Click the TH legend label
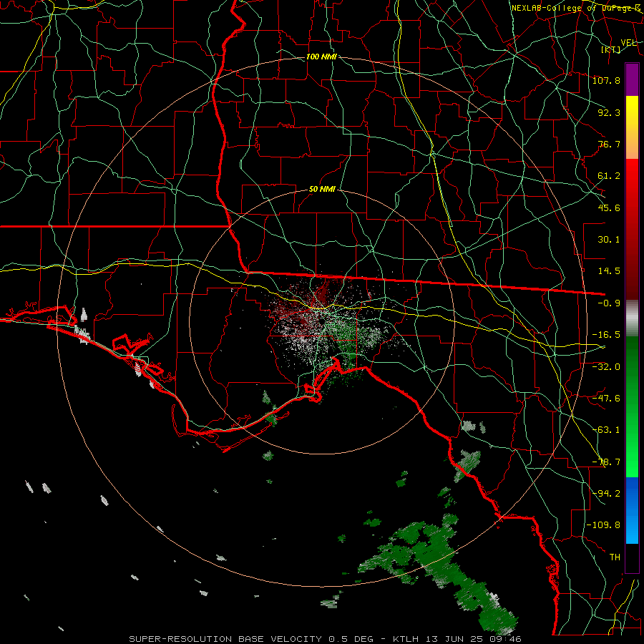Image resolution: width=644 pixels, height=644 pixels. 615,557
